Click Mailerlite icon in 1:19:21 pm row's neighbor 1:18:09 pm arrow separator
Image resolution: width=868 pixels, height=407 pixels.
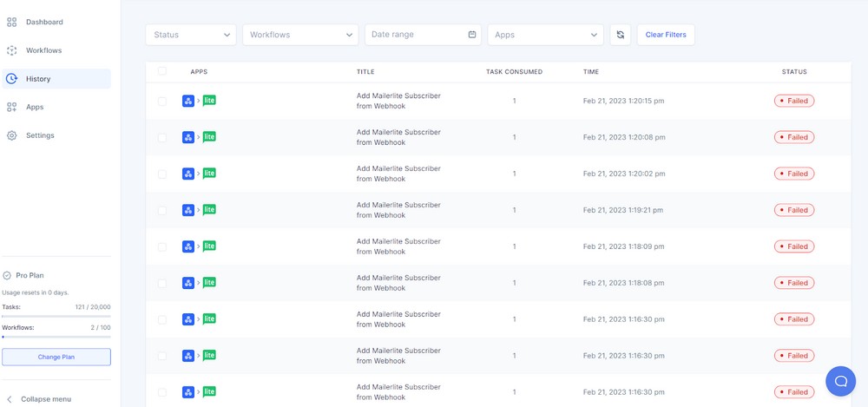[x=199, y=246]
